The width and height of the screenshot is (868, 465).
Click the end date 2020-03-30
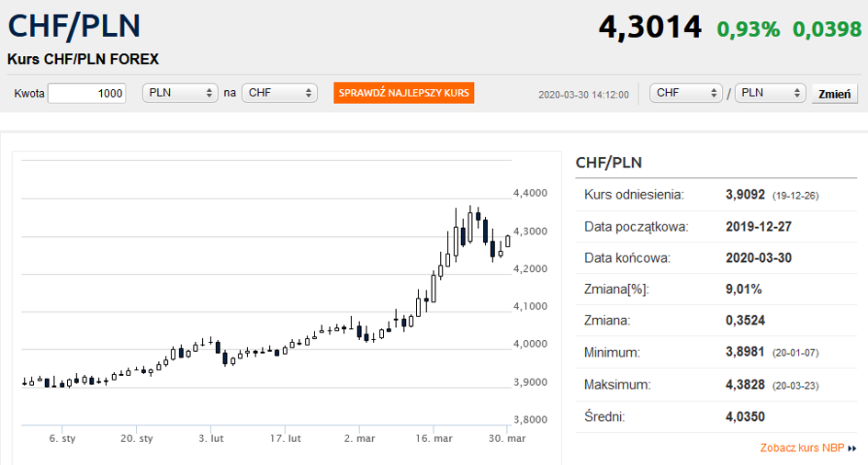tap(759, 258)
